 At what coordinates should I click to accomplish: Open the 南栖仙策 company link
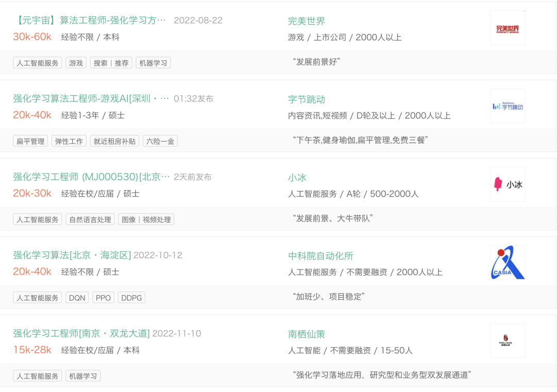point(306,334)
